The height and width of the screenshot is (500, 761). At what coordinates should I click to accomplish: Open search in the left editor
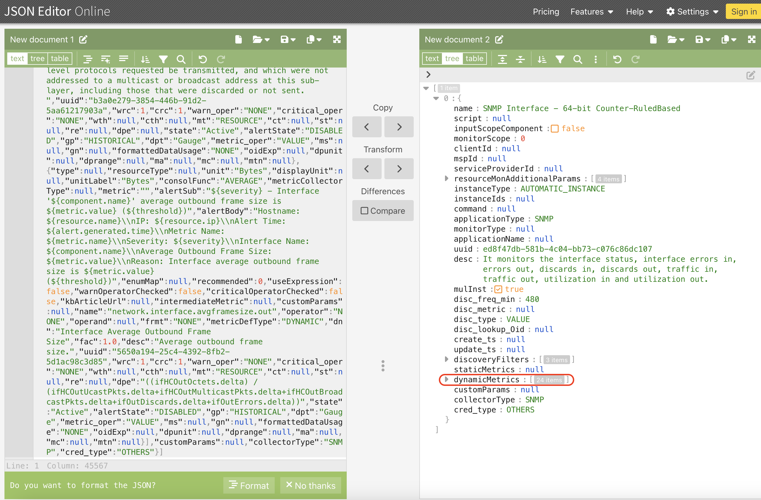point(181,59)
